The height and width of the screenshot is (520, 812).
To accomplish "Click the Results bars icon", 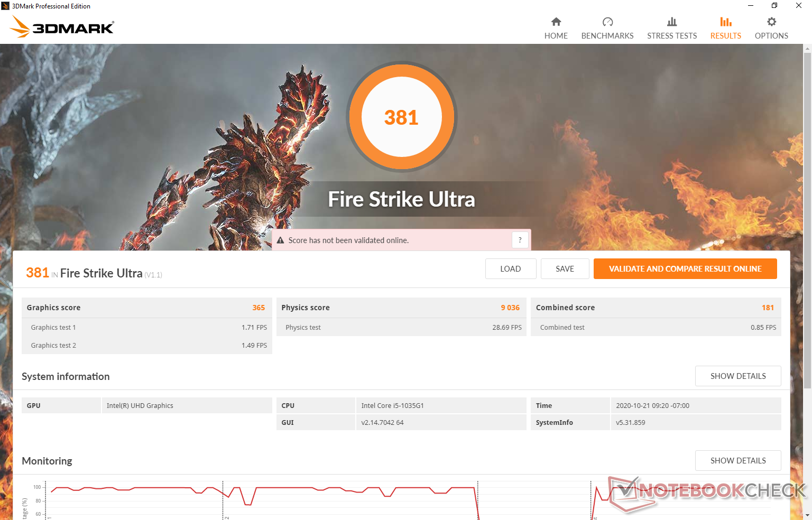I will (726, 22).
